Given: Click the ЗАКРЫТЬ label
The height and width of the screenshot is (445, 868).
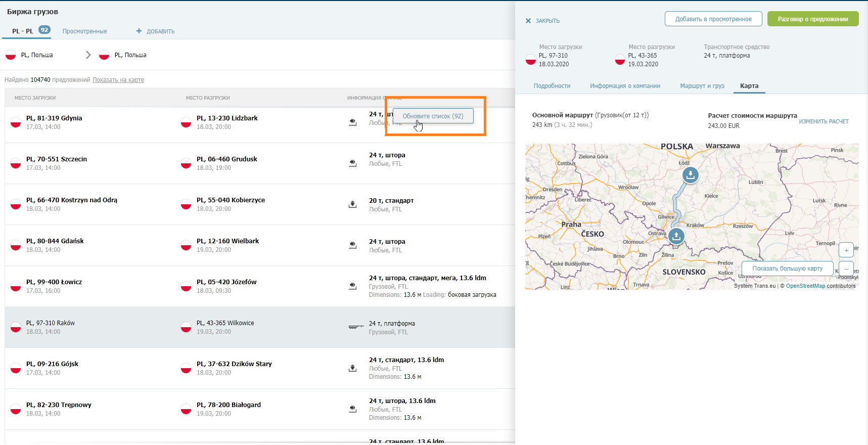Looking at the screenshot, I should tap(547, 21).
